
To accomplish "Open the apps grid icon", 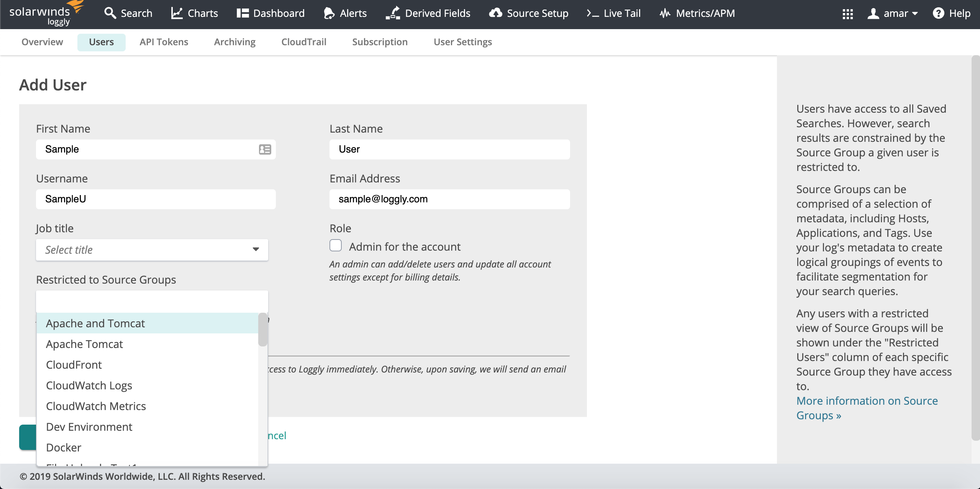I will [x=847, y=14].
